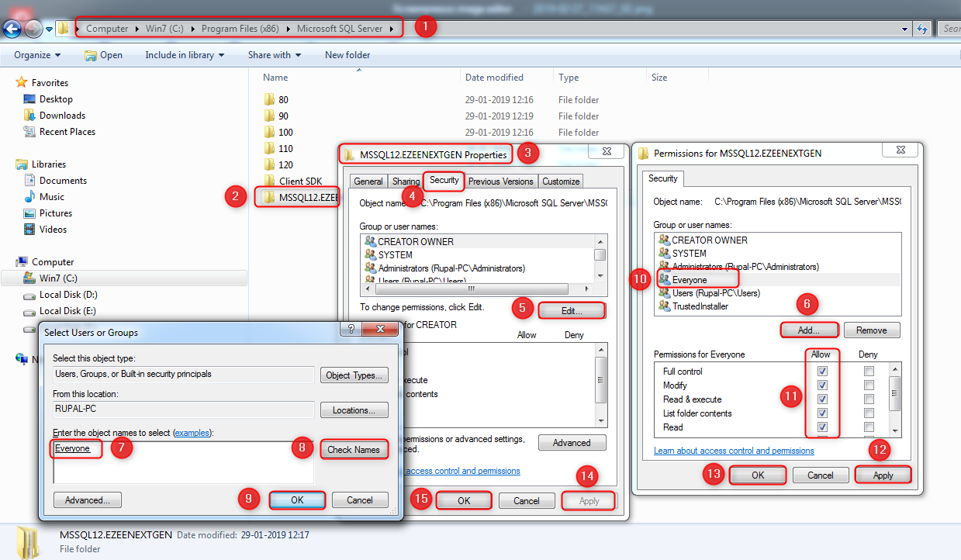Screen dimensions: 961x560
Task: Click Check Names button
Action: click(354, 450)
